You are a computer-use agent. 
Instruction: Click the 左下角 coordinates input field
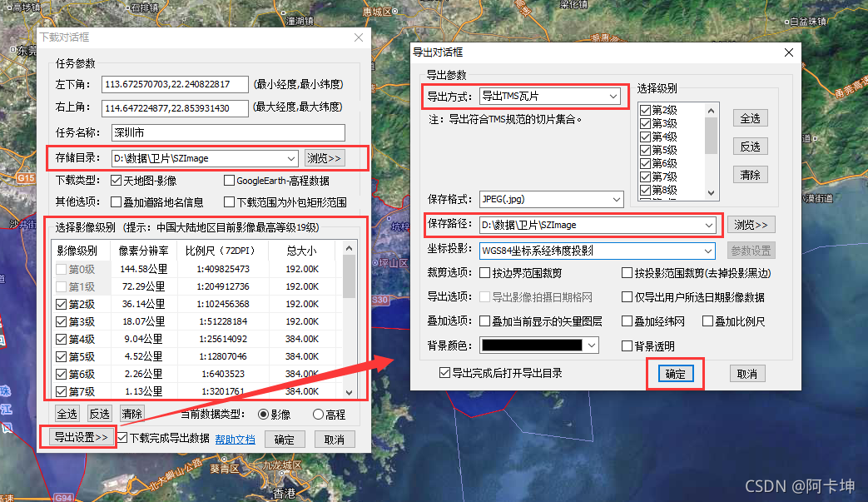click(x=175, y=84)
